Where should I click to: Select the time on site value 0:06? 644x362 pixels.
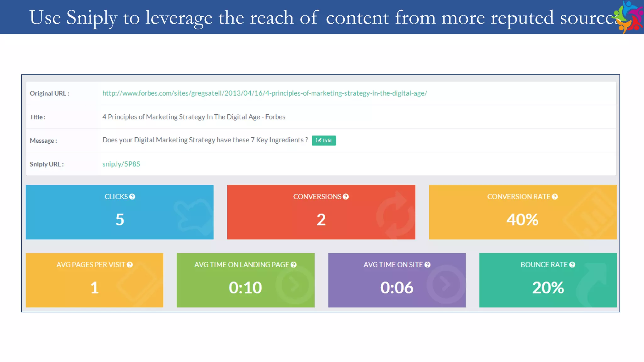[x=397, y=288]
